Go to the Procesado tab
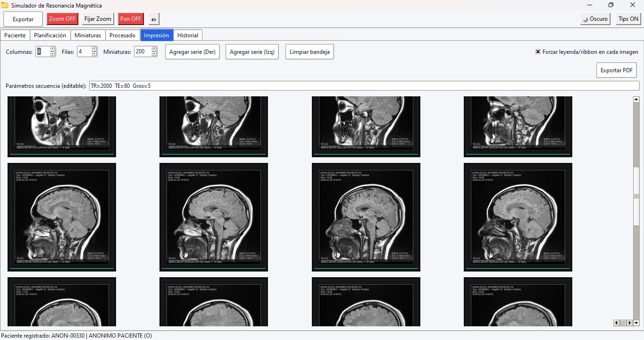The image size is (644, 340). pos(123,35)
